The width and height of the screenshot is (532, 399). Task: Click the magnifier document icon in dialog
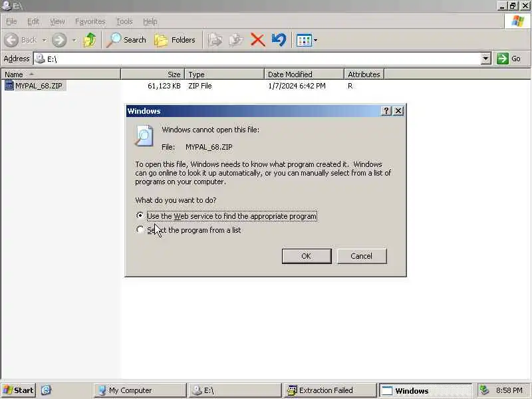(144, 136)
